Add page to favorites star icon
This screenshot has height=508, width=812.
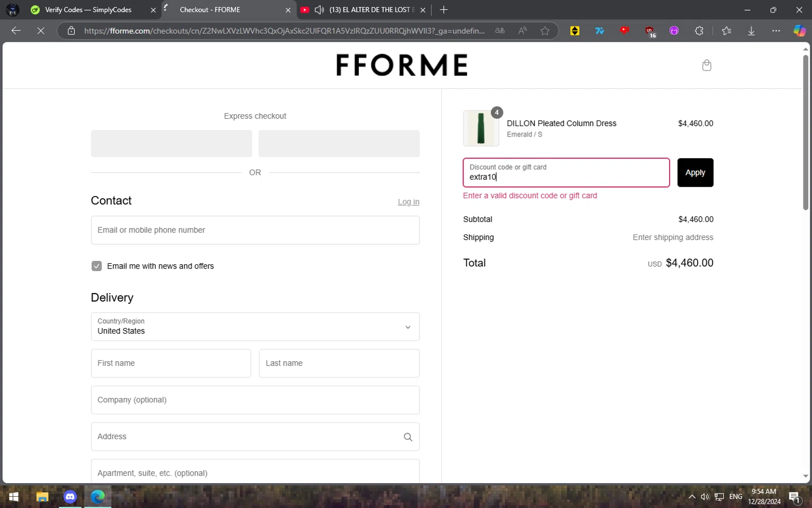[545, 31]
